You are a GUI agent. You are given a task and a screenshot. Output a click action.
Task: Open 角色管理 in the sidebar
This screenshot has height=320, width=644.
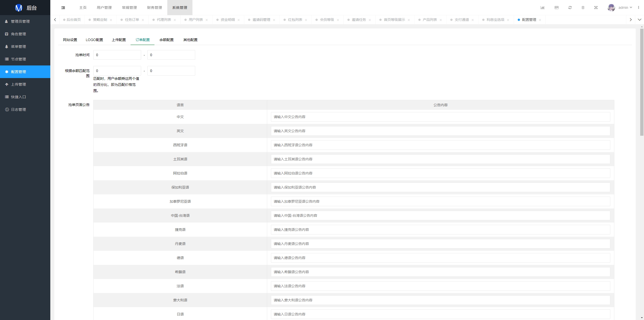click(x=18, y=34)
